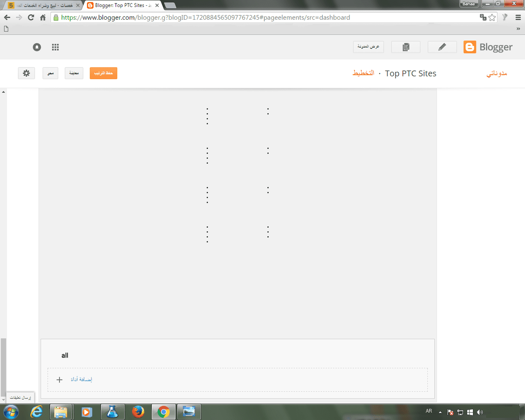The width and height of the screenshot is (525, 420).
Task: Click the orange حفظ الترتيب save button
Action: pos(104,73)
